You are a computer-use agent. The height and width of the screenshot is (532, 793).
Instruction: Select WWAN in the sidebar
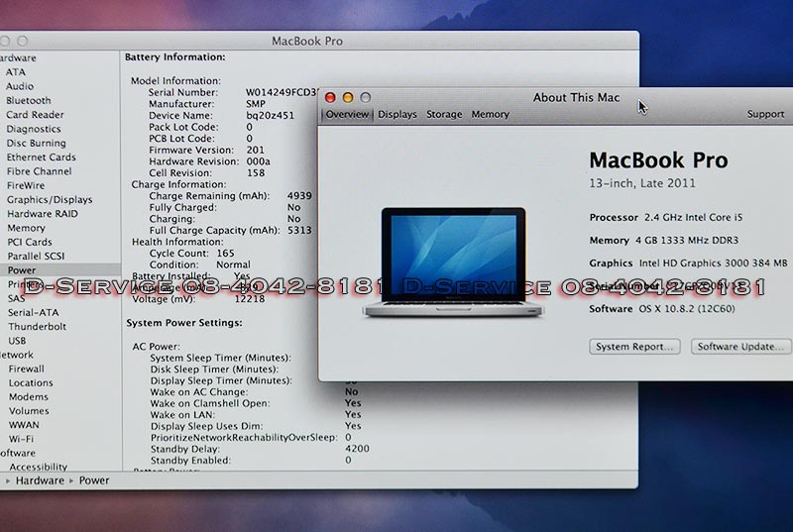[x=24, y=425]
